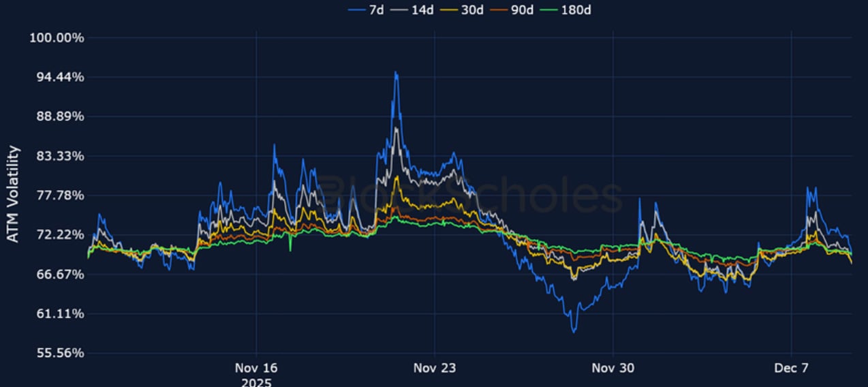Click the 55.56% y-axis label
Image resolution: width=868 pixels, height=387 pixels.
coord(59,354)
